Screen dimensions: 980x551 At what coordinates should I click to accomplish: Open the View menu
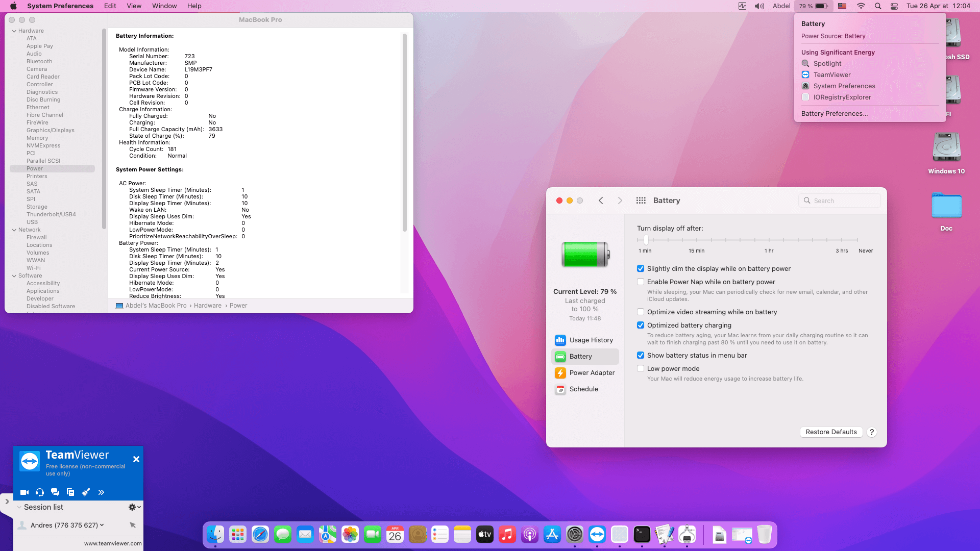(x=134, y=6)
